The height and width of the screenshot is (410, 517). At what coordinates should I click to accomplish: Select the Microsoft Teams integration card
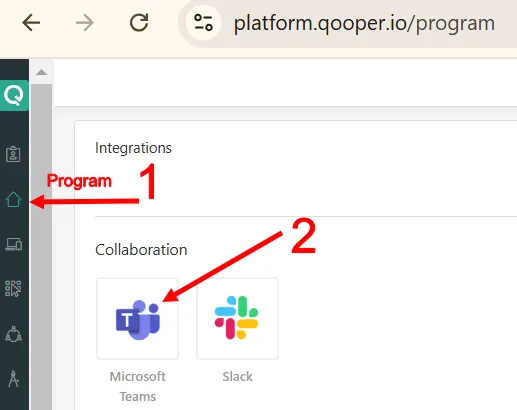tap(137, 319)
